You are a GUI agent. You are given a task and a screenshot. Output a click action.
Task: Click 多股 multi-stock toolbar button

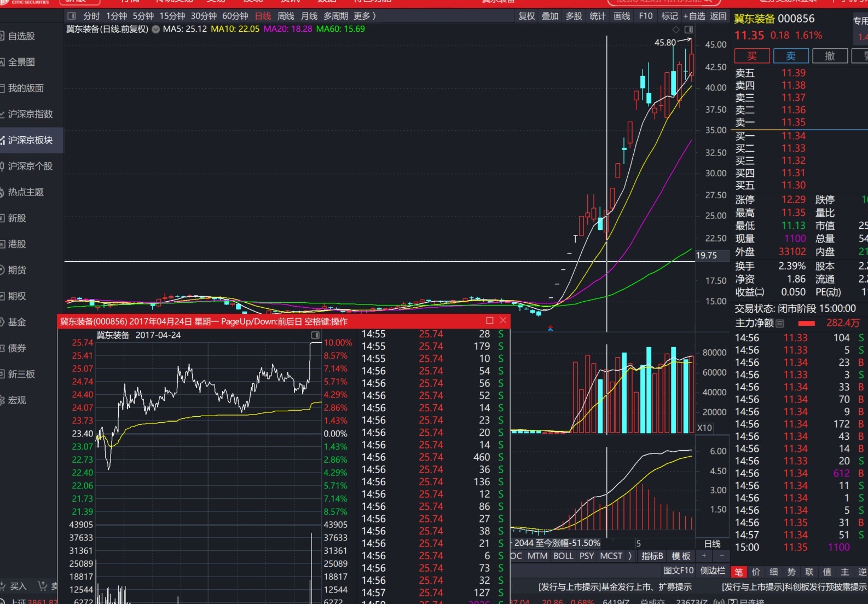(x=574, y=16)
